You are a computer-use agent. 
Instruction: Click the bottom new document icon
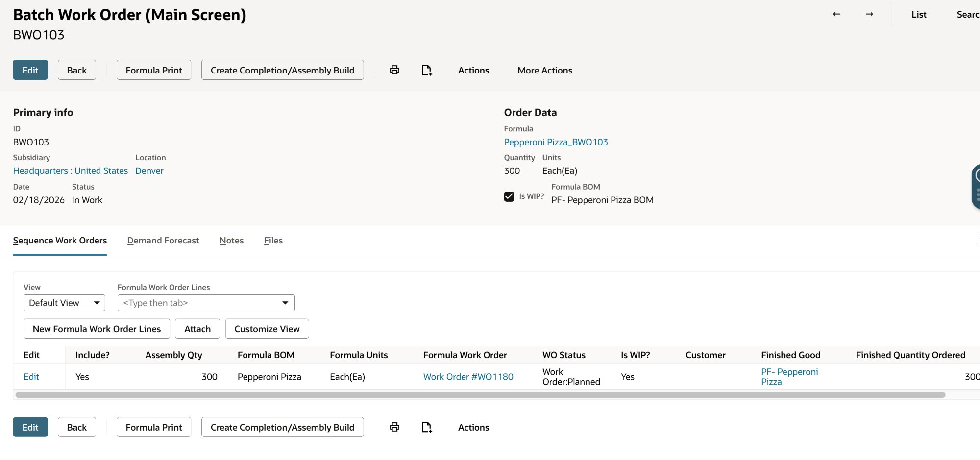[426, 427]
